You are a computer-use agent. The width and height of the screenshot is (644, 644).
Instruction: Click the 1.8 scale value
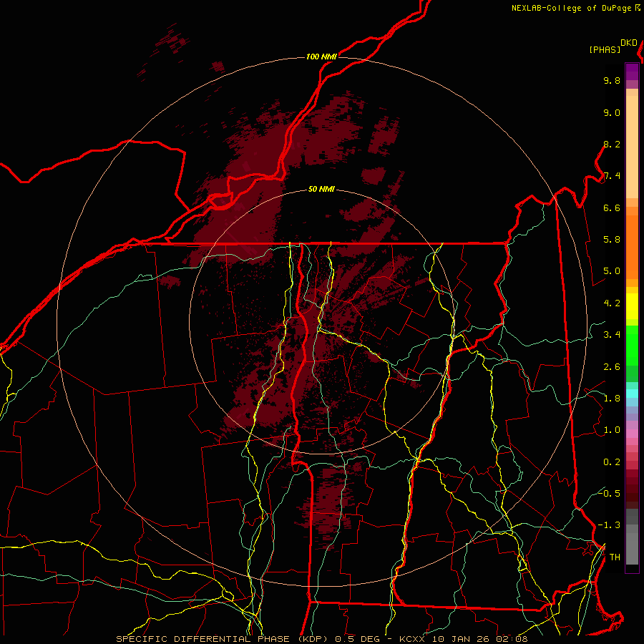click(612, 399)
